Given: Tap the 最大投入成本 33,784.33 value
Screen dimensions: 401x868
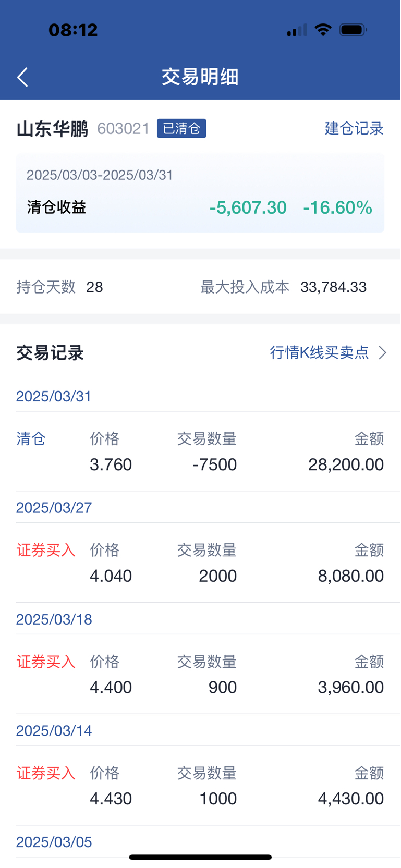Looking at the screenshot, I should [x=333, y=287].
